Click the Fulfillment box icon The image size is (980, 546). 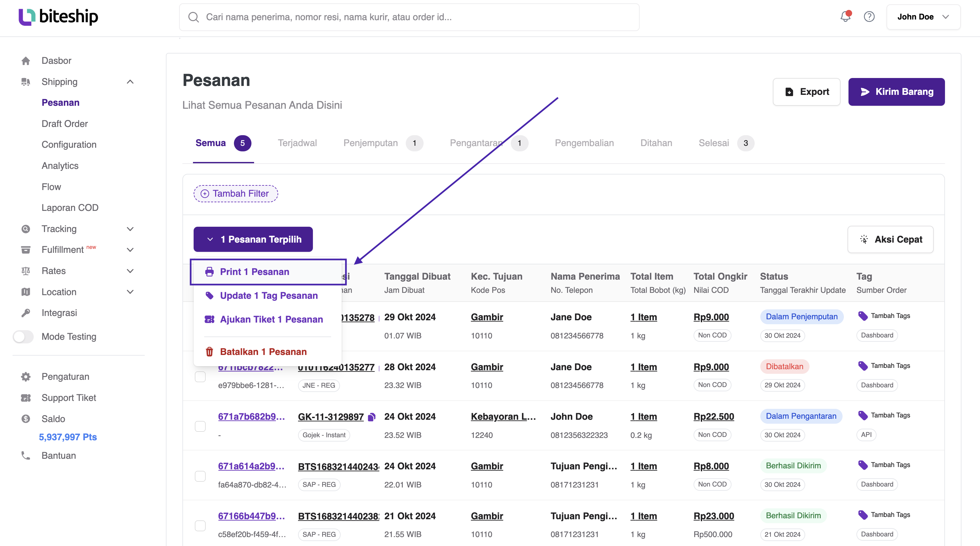(25, 250)
